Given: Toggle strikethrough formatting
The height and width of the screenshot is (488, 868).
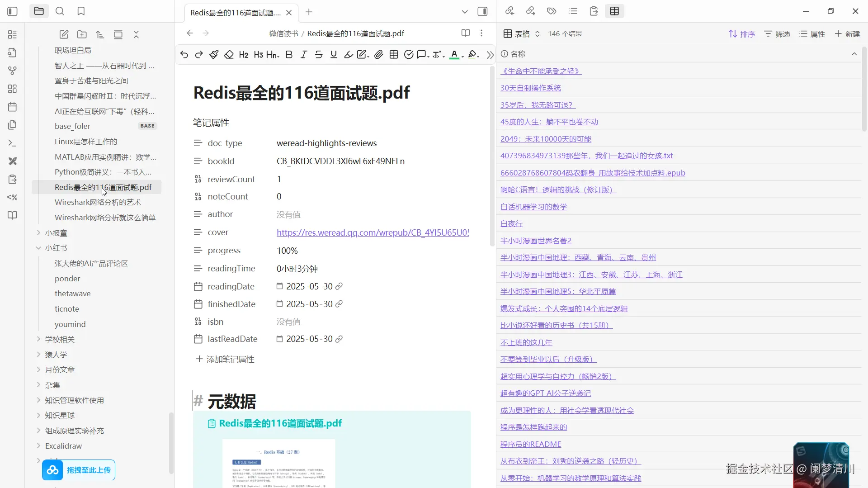Looking at the screenshot, I should tap(318, 54).
